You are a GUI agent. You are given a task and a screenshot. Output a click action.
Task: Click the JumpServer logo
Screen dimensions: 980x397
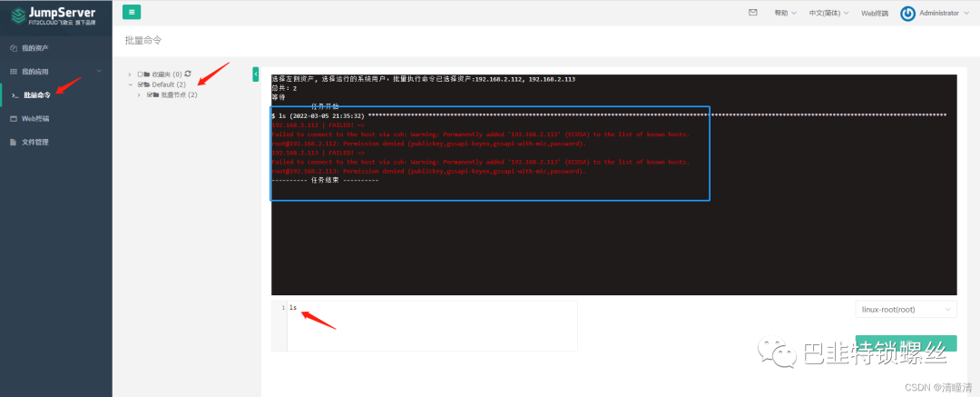[x=54, y=15]
